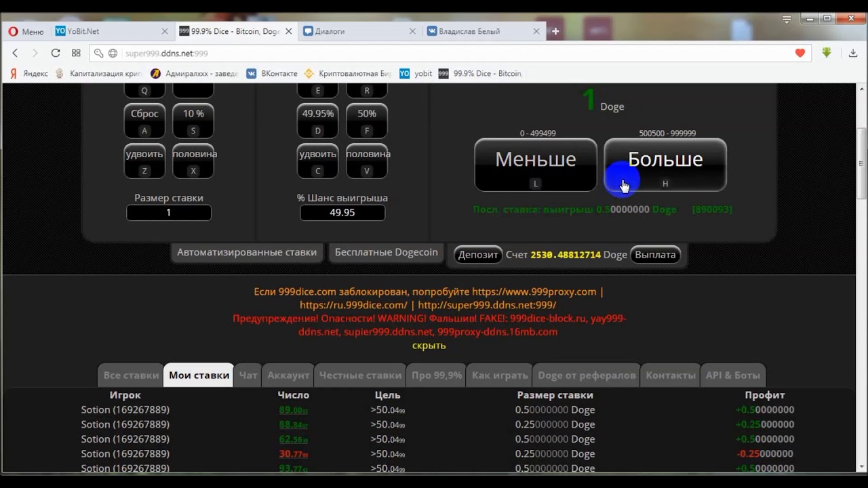
Task: Open the API & Боты tab
Action: [733, 375]
